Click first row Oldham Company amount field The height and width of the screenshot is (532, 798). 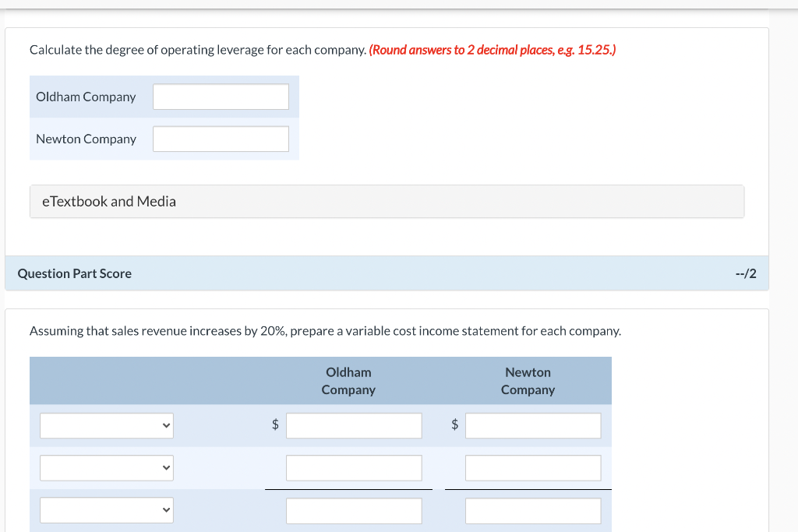click(354, 426)
